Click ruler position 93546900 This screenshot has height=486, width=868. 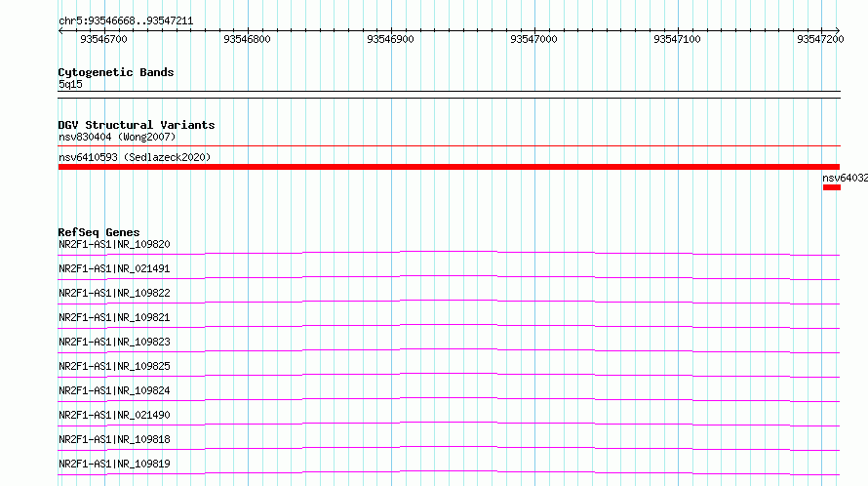[390, 39]
